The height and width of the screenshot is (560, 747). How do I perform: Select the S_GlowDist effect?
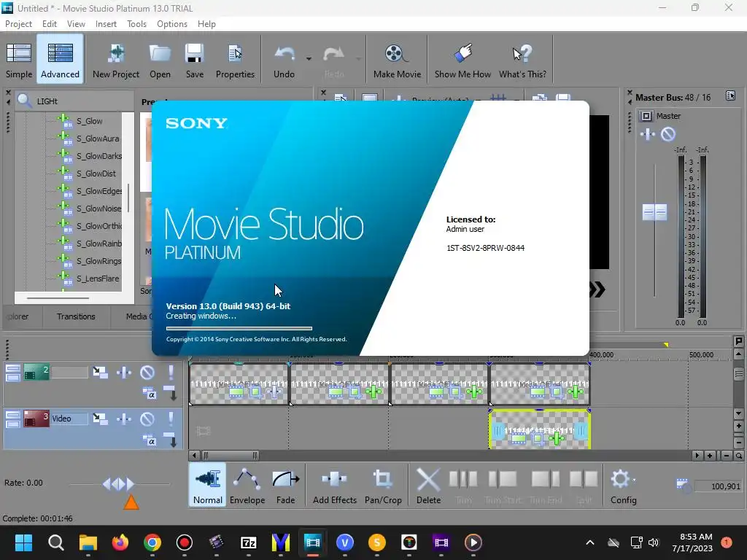tap(96, 174)
